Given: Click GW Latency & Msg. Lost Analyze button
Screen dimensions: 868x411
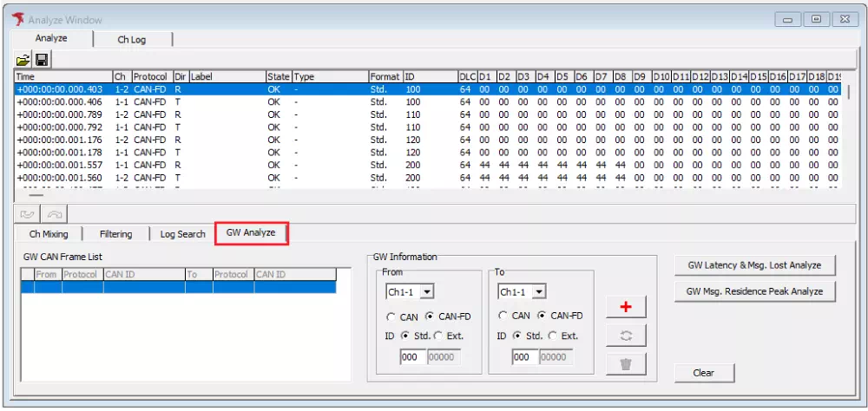Looking at the screenshot, I should [754, 265].
